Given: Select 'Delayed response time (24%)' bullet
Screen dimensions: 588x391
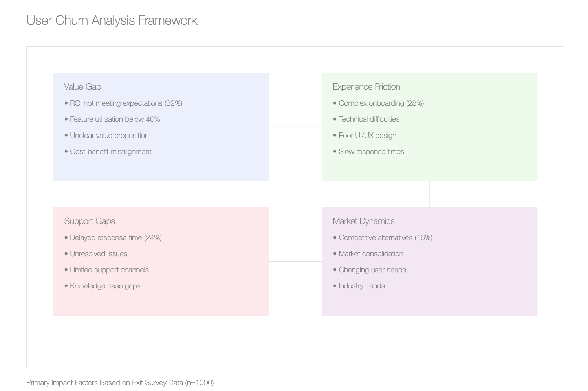Looking at the screenshot, I should click(113, 238).
